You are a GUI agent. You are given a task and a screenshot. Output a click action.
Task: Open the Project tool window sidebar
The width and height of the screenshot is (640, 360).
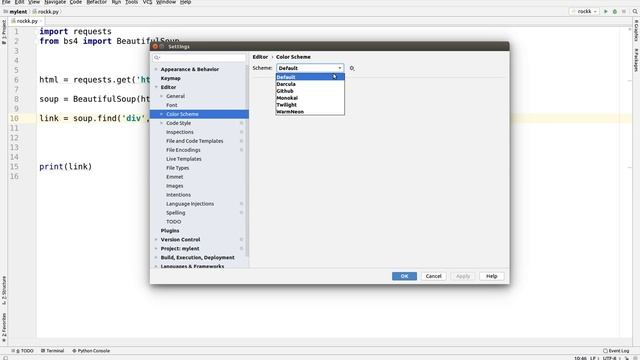[x=4, y=32]
